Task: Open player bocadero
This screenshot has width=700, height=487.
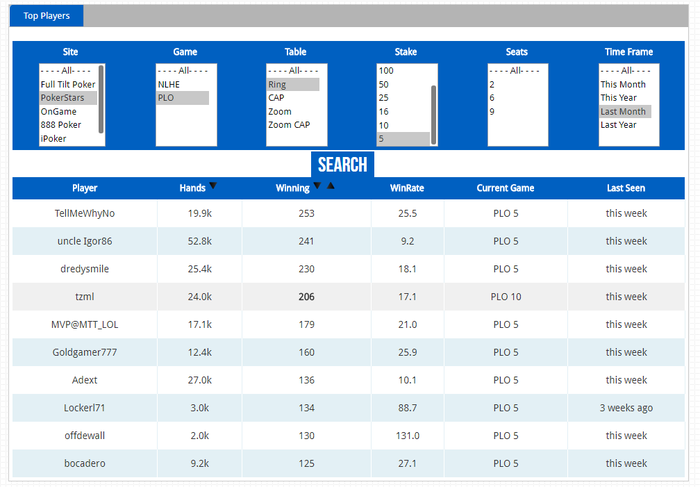Action: (x=85, y=463)
